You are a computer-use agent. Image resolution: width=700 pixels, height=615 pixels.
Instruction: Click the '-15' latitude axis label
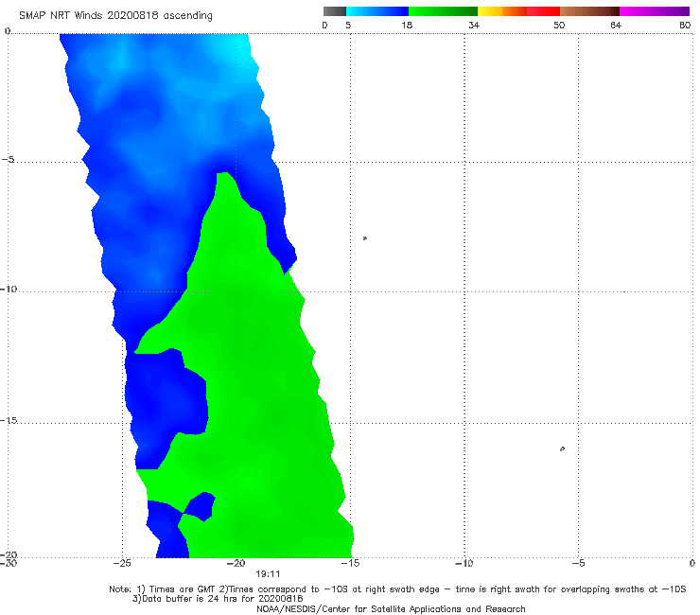click(x=9, y=420)
